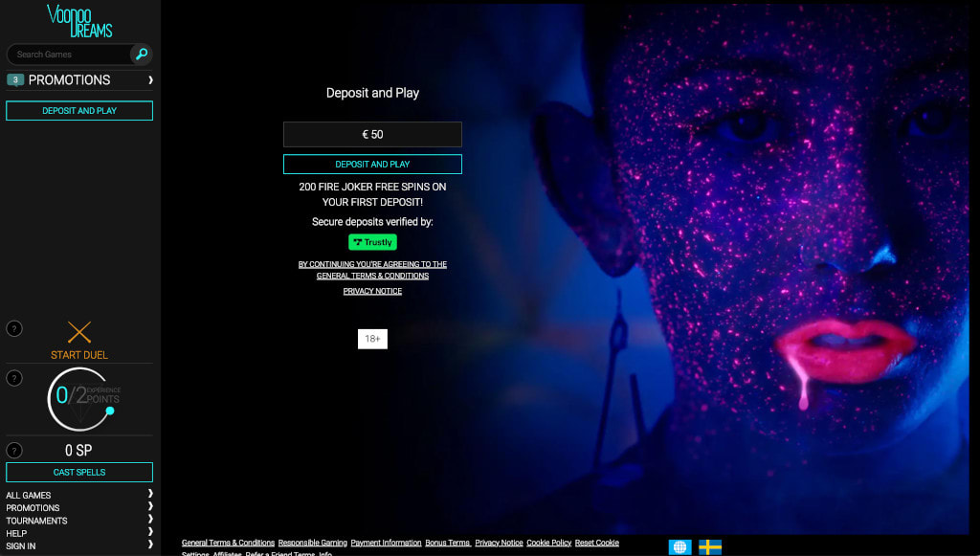Edit the € 50 deposit amount field
This screenshot has width=980, height=556.
point(372,134)
